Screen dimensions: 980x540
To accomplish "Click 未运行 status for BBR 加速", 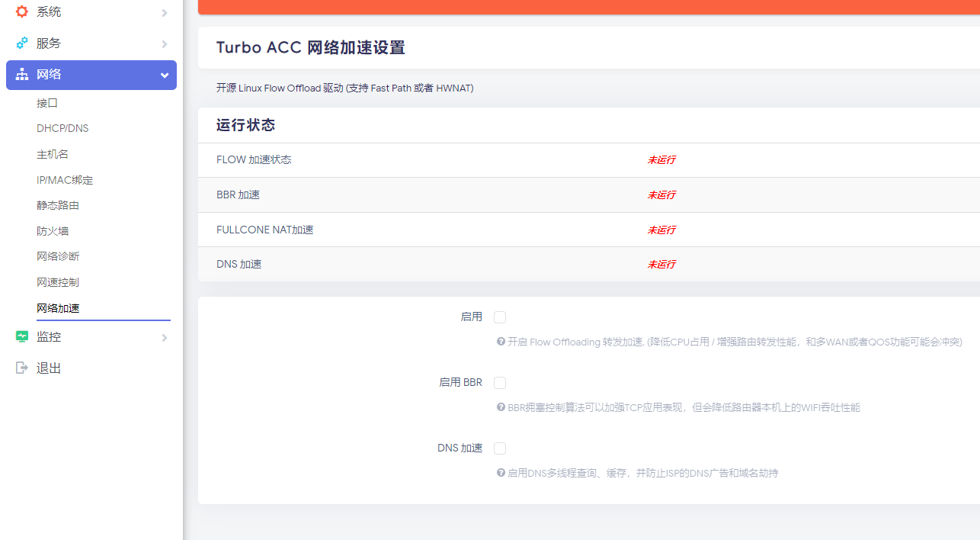I will pos(661,195).
